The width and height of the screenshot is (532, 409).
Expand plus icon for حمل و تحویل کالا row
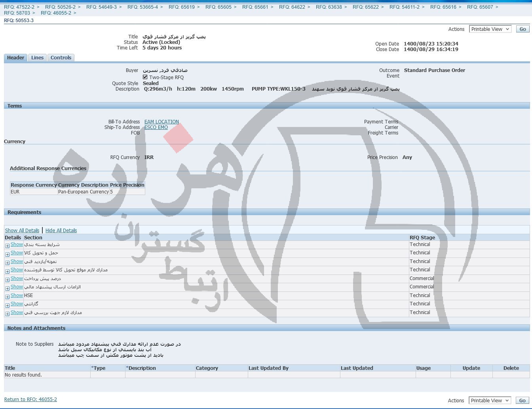click(x=7, y=254)
